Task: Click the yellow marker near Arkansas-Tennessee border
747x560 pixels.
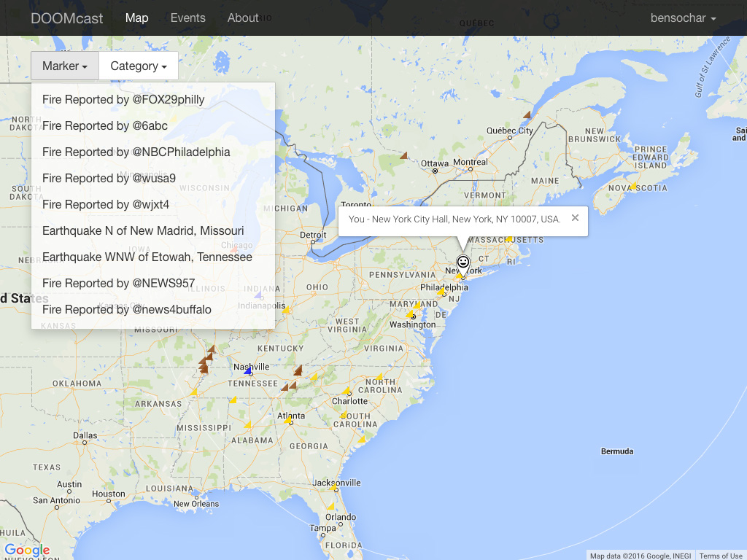Action: pyautogui.click(x=194, y=392)
